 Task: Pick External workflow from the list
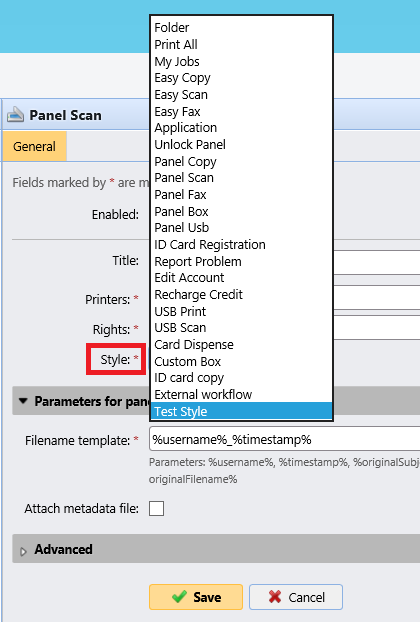242,394
